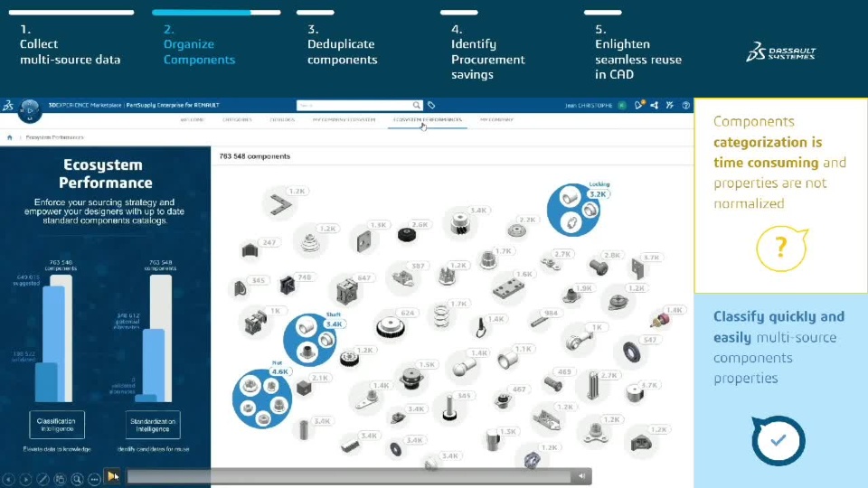Click the 1.3K cylinder component
This screenshot has width=868, height=488.
(492, 439)
